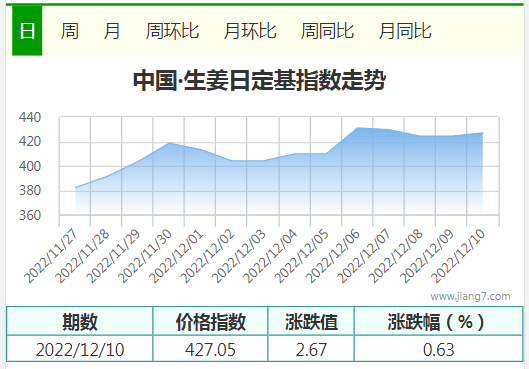Click the 期数 column header
Viewport: 529px width, 369px height.
(80, 321)
